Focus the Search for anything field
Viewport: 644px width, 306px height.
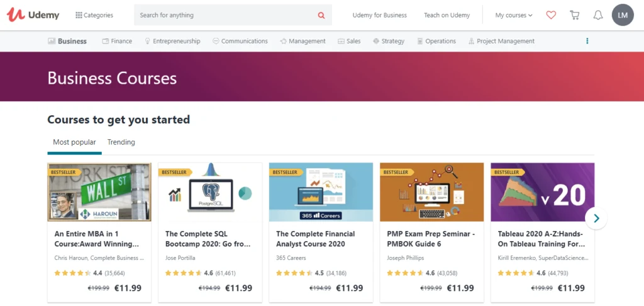pos(233,15)
